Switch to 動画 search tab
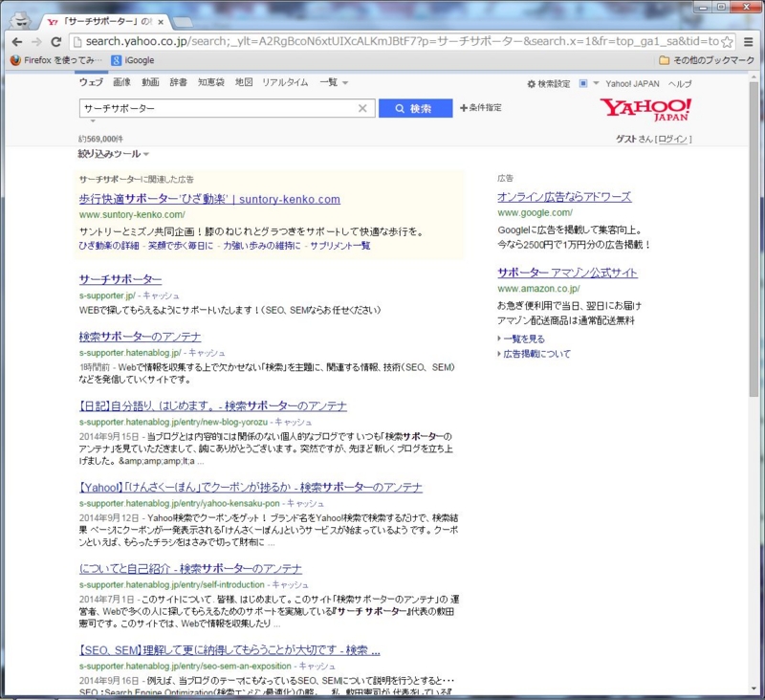This screenshot has width=765, height=700. (x=150, y=82)
